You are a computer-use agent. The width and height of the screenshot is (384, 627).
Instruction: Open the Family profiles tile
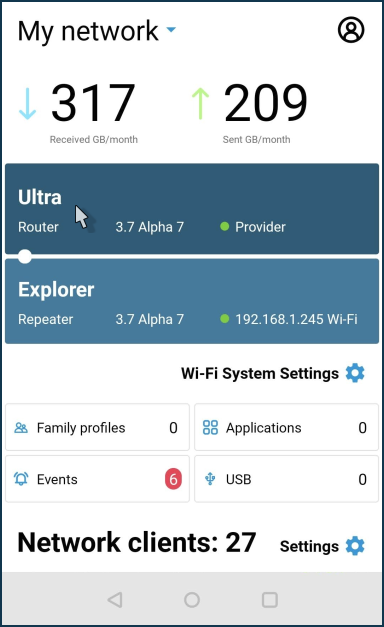pos(97,427)
